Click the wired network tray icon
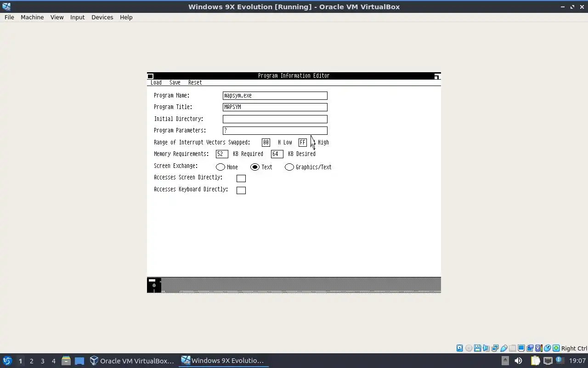The image size is (588, 368). tap(548, 361)
